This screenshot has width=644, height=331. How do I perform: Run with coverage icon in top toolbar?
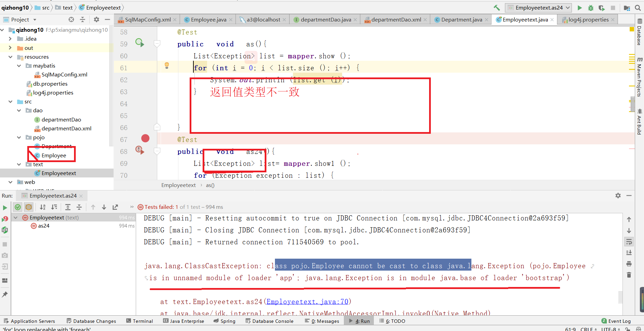[x=602, y=8]
